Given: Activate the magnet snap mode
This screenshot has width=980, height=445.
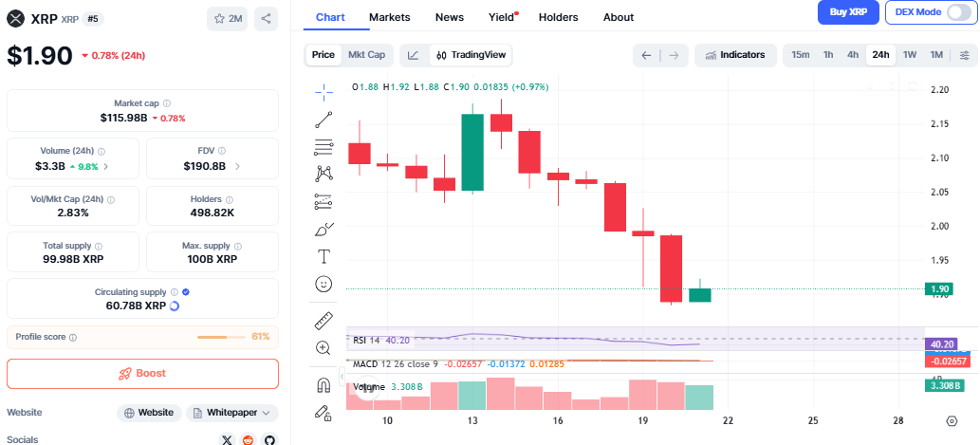Looking at the screenshot, I should point(324,384).
